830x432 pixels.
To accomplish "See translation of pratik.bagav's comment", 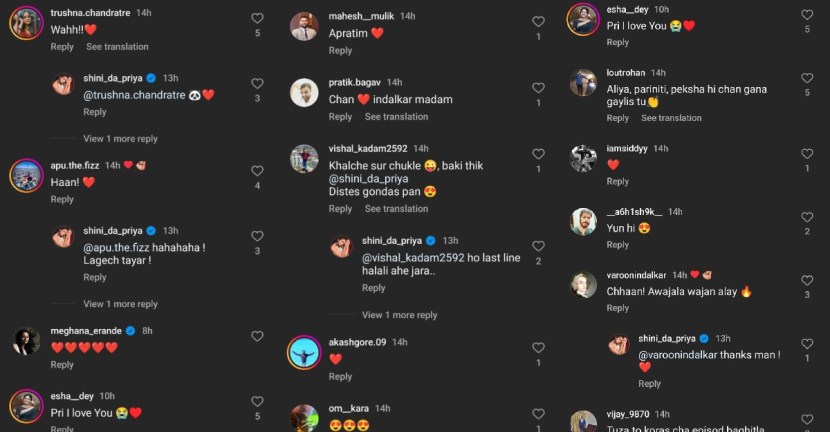I will pyautogui.click(x=396, y=116).
